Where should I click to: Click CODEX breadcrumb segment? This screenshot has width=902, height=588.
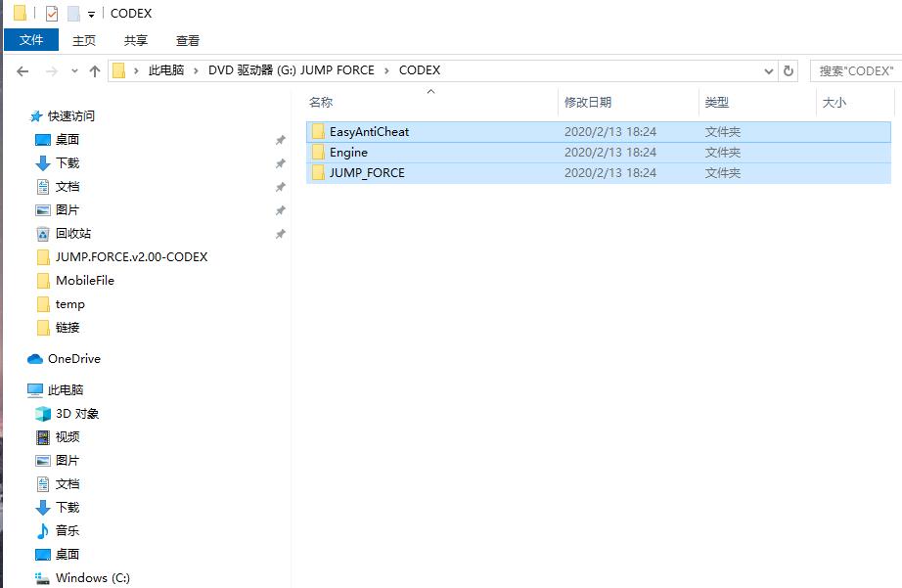pos(420,70)
